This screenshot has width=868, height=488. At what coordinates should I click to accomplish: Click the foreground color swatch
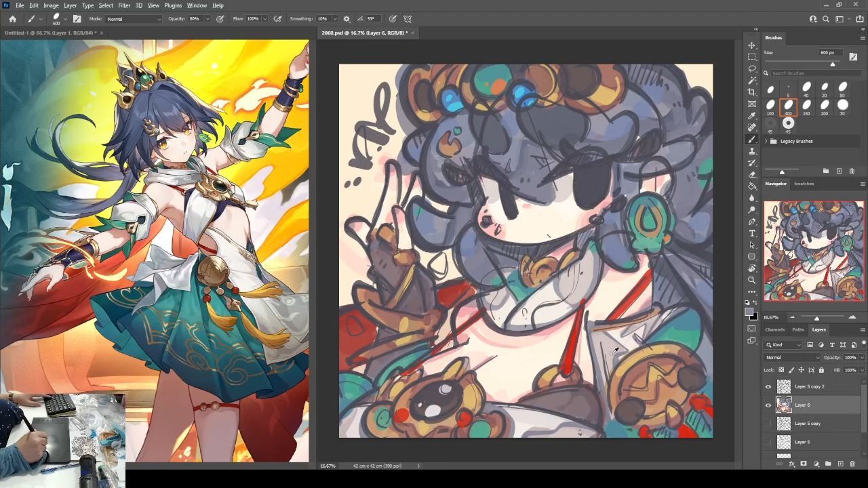point(749,312)
